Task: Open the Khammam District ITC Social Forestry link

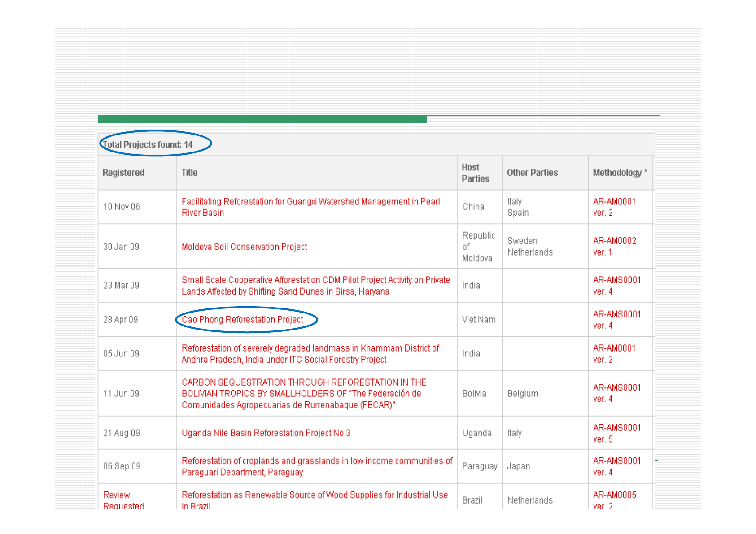Action: 310,354
